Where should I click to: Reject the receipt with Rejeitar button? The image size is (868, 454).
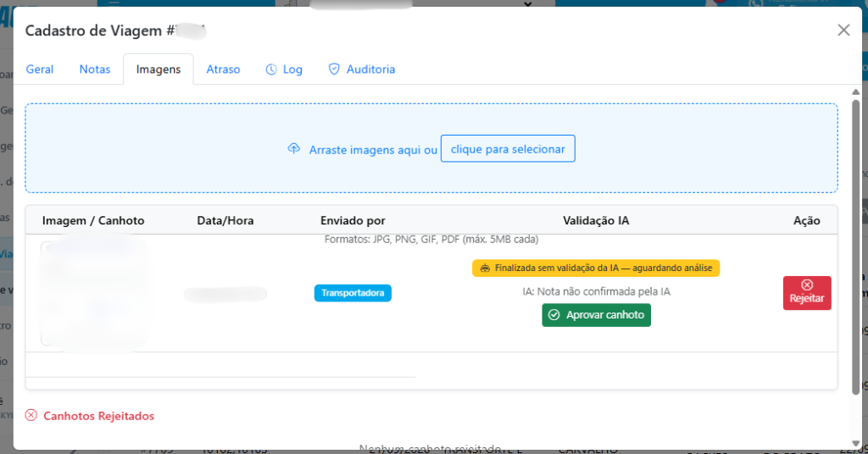[807, 292]
